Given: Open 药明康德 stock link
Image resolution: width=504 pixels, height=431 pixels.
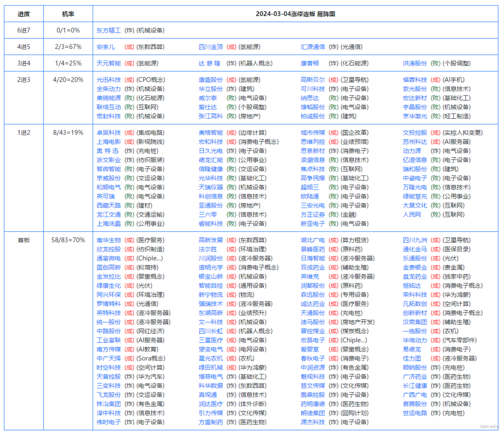Looking at the screenshot, I should pos(313,404).
